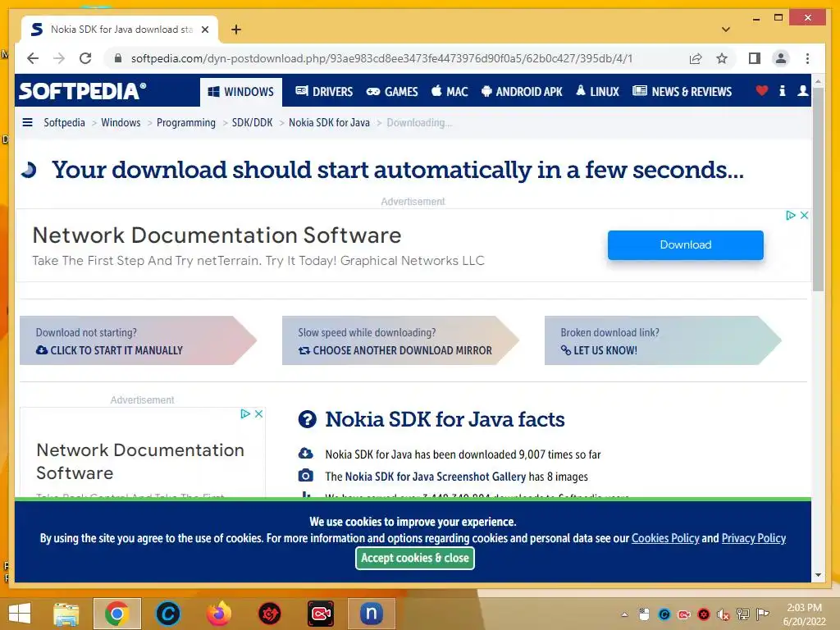Click the browser back arrow
840x630 pixels.
coord(33,58)
